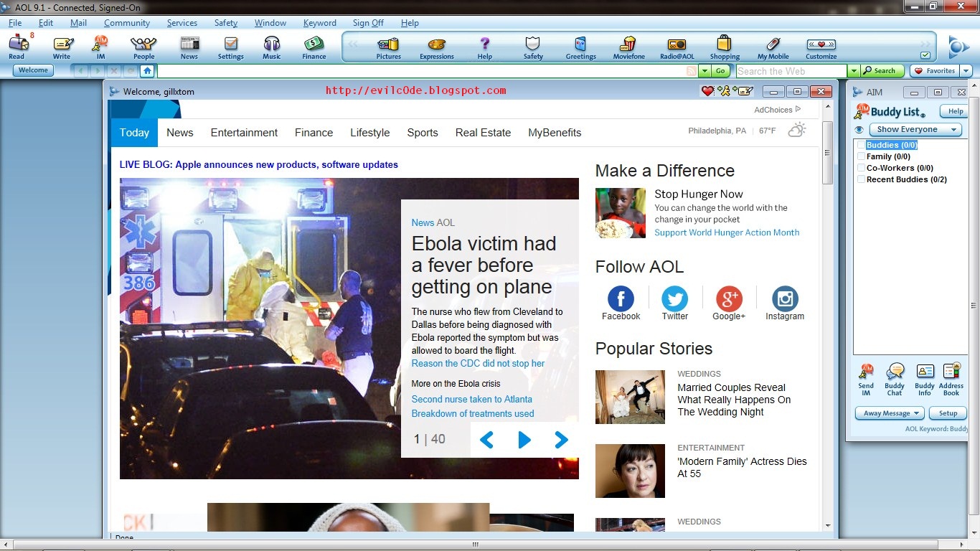Screen dimensions: 980x551
Task: Open the Keyword menu
Action: [x=320, y=23]
